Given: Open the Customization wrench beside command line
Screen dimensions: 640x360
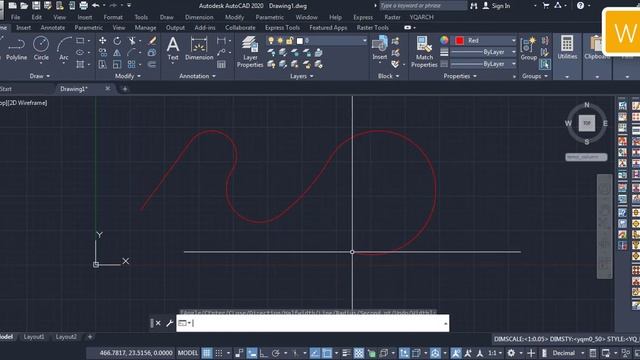Looking at the screenshot, I should 169,323.
